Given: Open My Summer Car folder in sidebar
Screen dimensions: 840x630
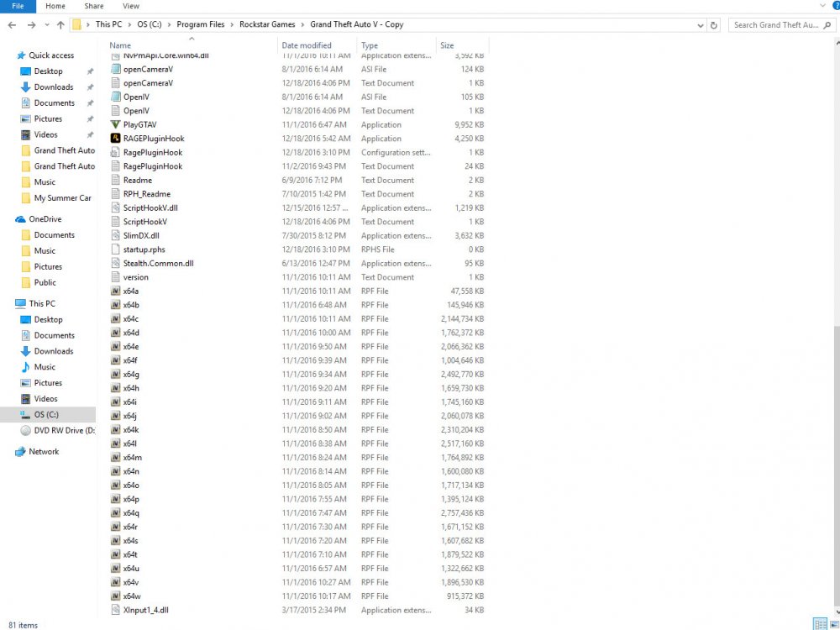Looking at the screenshot, I should click(x=63, y=197).
